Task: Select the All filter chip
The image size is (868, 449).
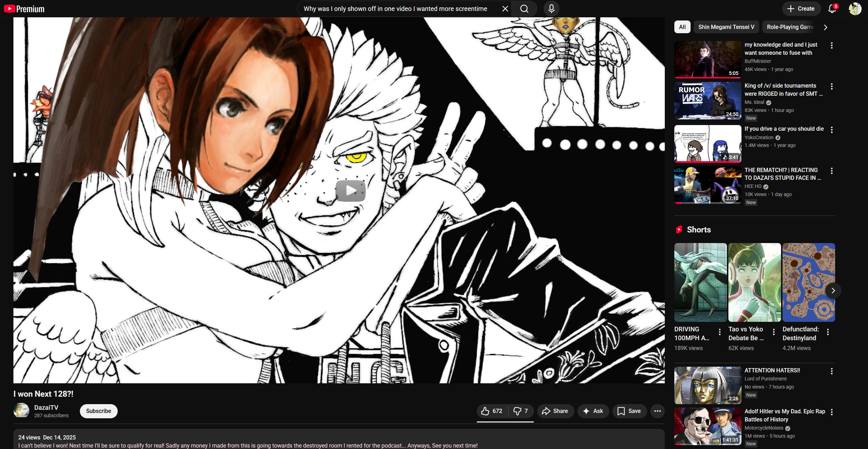Action: click(682, 27)
